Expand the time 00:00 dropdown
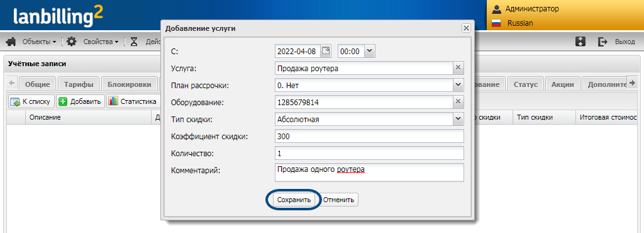644x233 pixels. (x=370, y=51)
